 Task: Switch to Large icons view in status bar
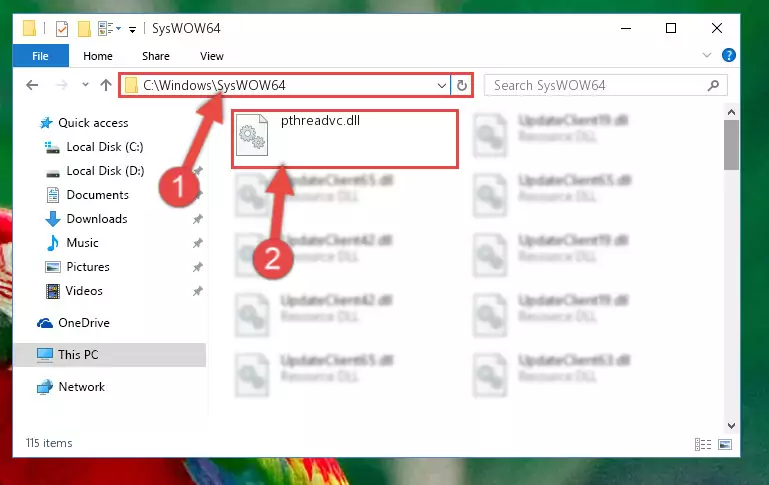point(725,444)
